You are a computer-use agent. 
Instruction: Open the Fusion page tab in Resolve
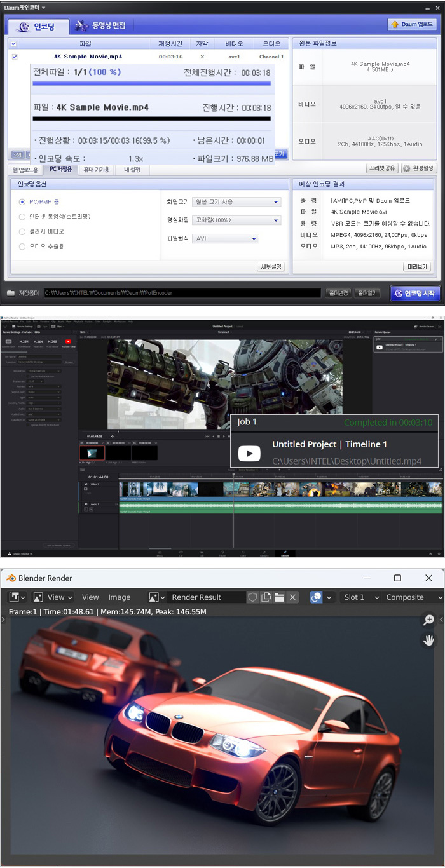[222, 553]
